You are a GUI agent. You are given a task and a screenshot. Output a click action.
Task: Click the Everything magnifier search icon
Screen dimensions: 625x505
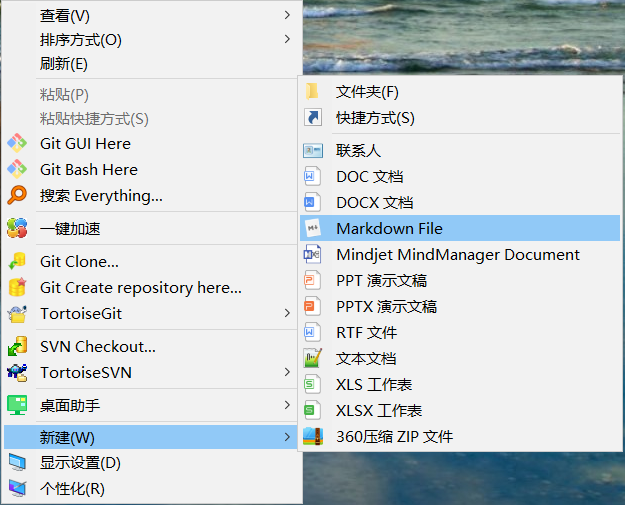point(17,195)
